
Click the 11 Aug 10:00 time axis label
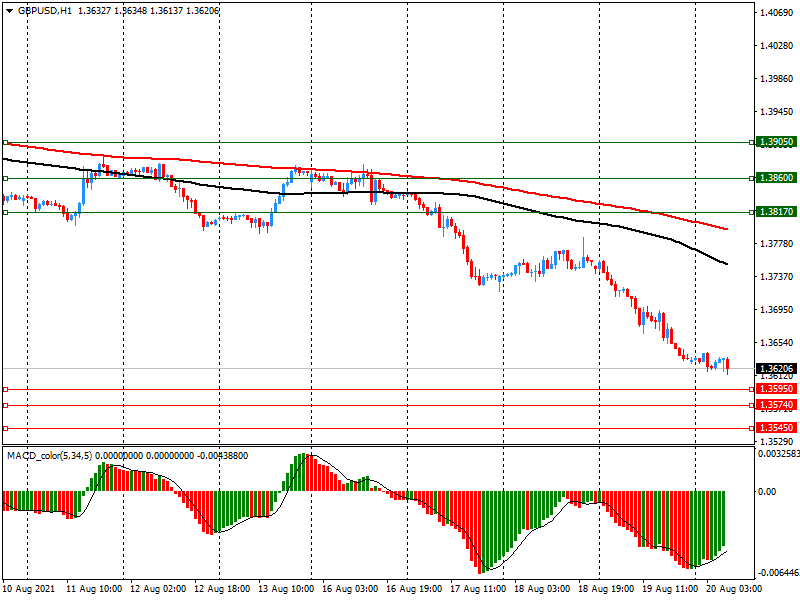[94, 589]
